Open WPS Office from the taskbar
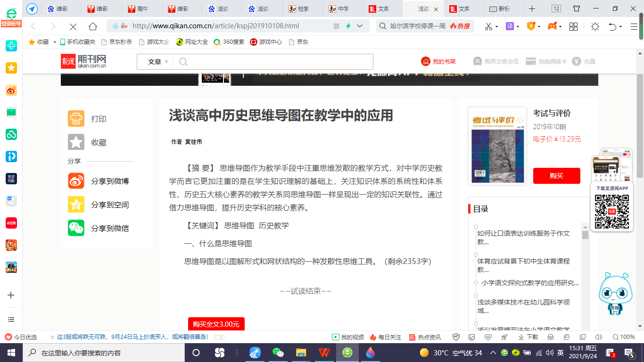Screen dimensions: 644x362 (324, 353)
